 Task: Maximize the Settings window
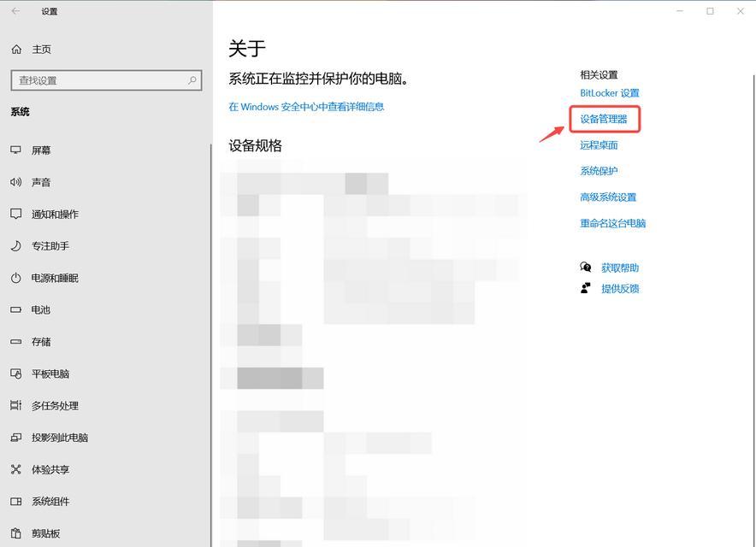tap(710, 11)
